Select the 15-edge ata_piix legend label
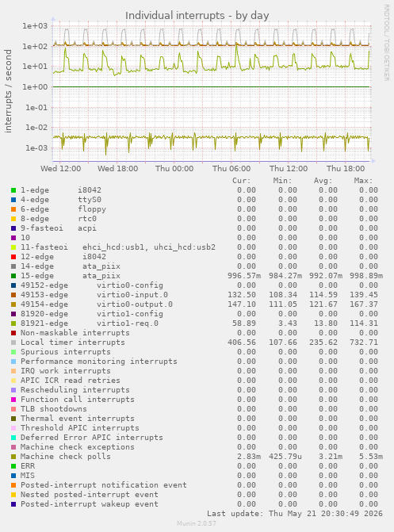Viewport: 394px width, 532px height. click(x=71, y=276)
